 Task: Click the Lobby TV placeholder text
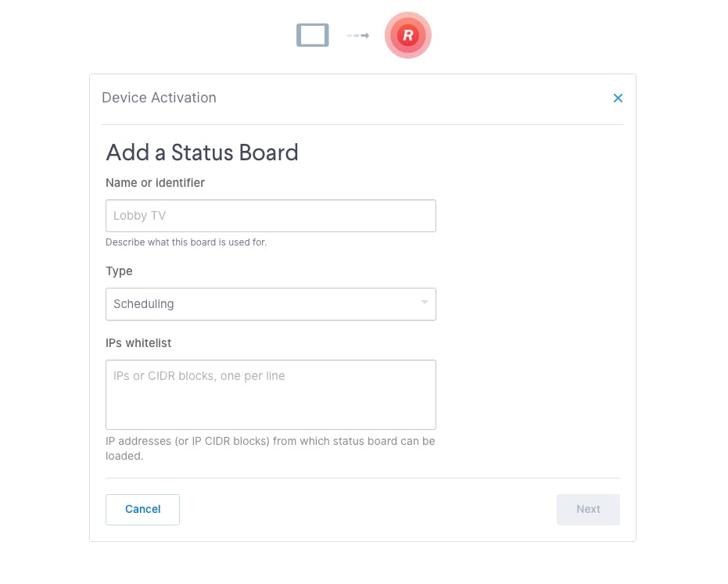(x=139, y=216)
